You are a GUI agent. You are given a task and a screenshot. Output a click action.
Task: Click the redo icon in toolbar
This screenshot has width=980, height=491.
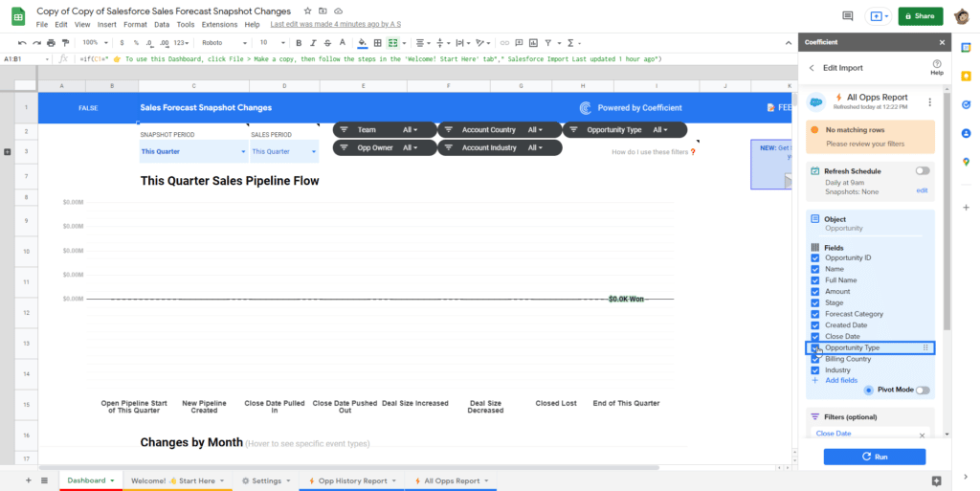37,43
